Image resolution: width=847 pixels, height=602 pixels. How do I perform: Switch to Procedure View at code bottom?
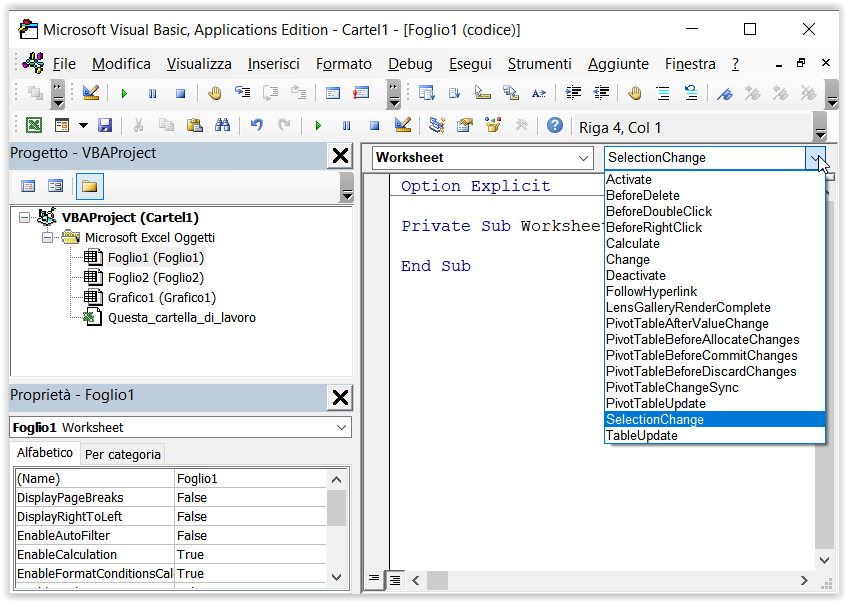[374, 579]
